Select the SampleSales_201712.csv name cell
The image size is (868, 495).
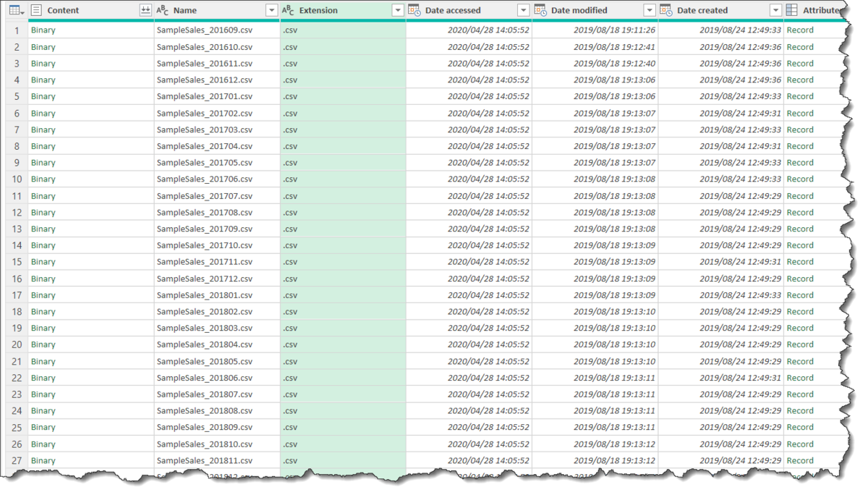(217, 279)
